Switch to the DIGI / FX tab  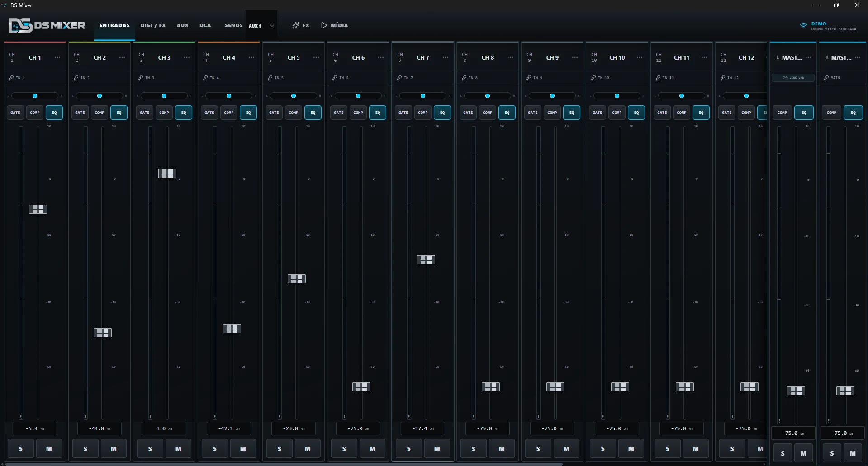pos(153,25)
